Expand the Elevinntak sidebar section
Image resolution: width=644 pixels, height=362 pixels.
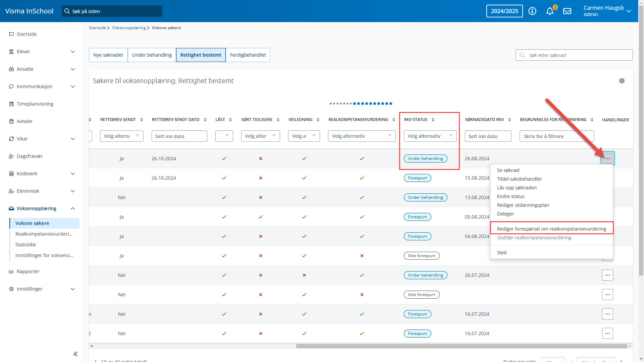[x=73, y=191]
